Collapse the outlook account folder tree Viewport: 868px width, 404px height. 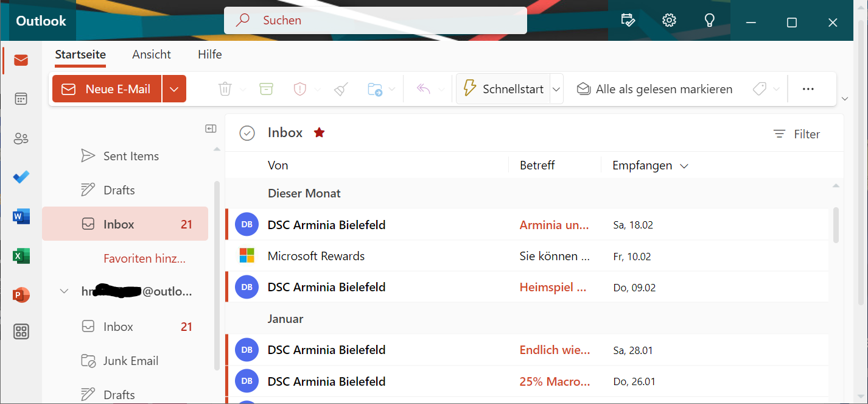click(x=64, y=291)
